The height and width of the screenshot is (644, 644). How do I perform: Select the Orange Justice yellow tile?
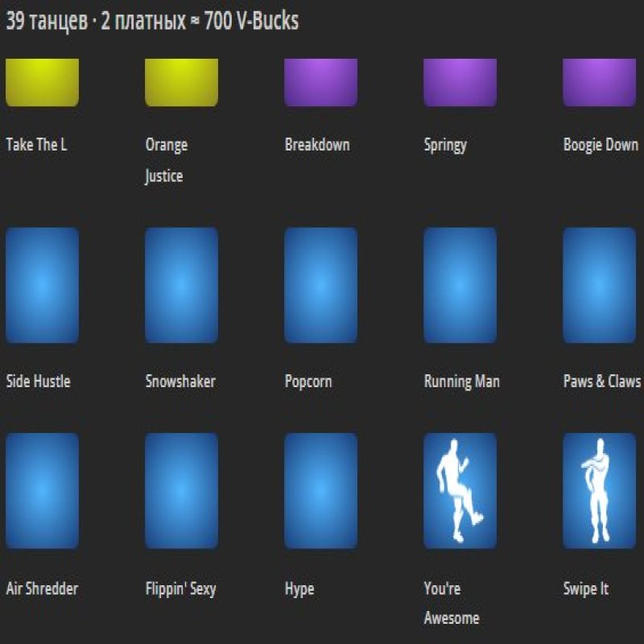[x=181, y=82]
